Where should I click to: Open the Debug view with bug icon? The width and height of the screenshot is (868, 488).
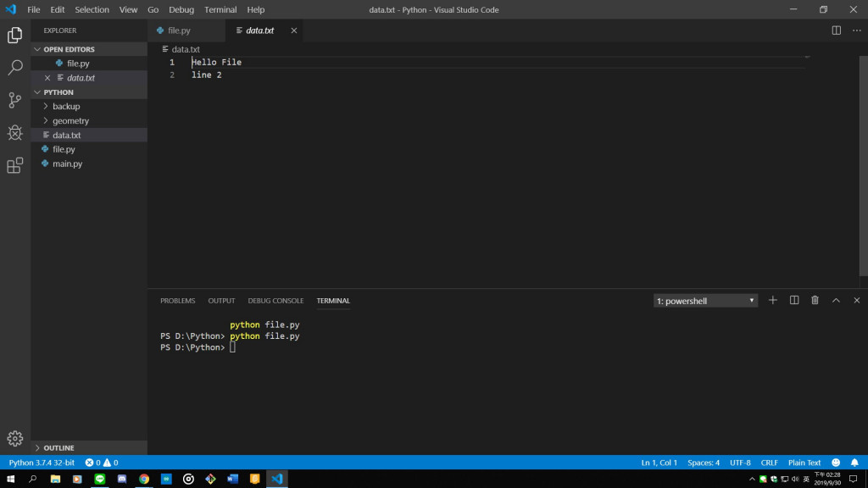(15, 133)
